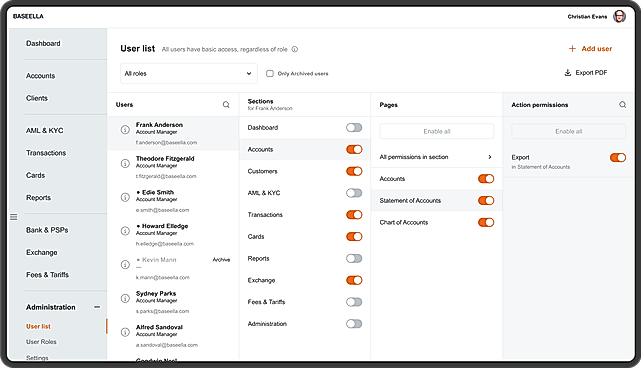The image size is (641, 368).
Task: Open Christian Evans profile avatar
Action: pyautogui.click(x=619, y=16)
